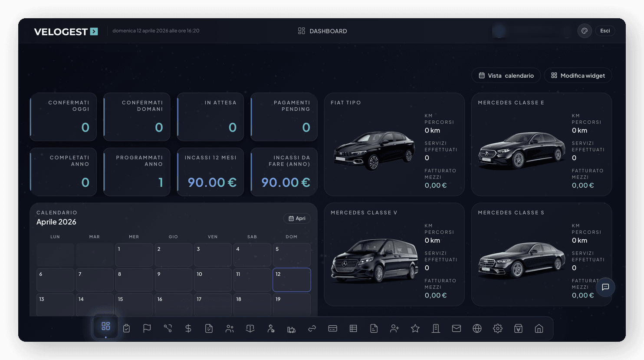Open the settings gear icon
The image size is (644, 360).
(498, 328)
